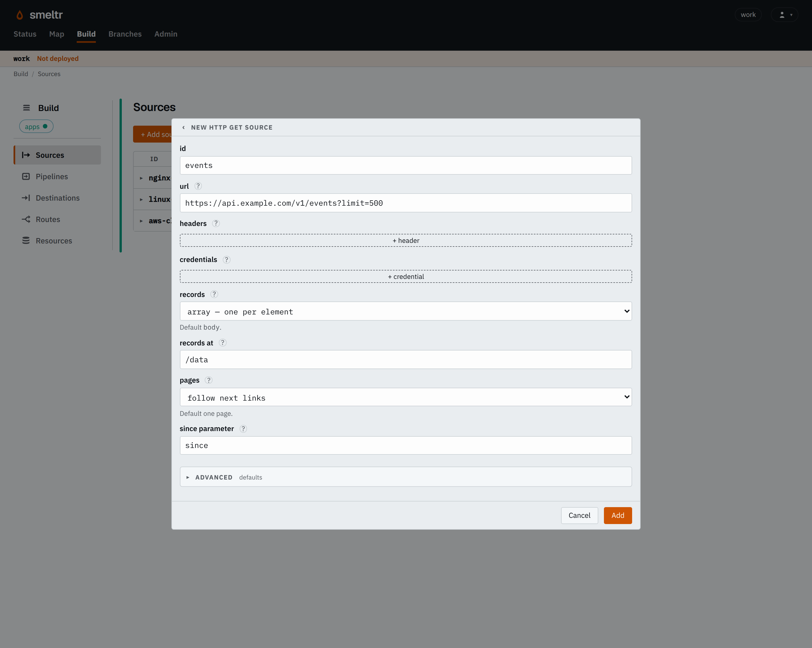Image resolution: width=812 pixels, height=648 pixels.
Task: Cancel the new source dialog
Action: point(579,516)
